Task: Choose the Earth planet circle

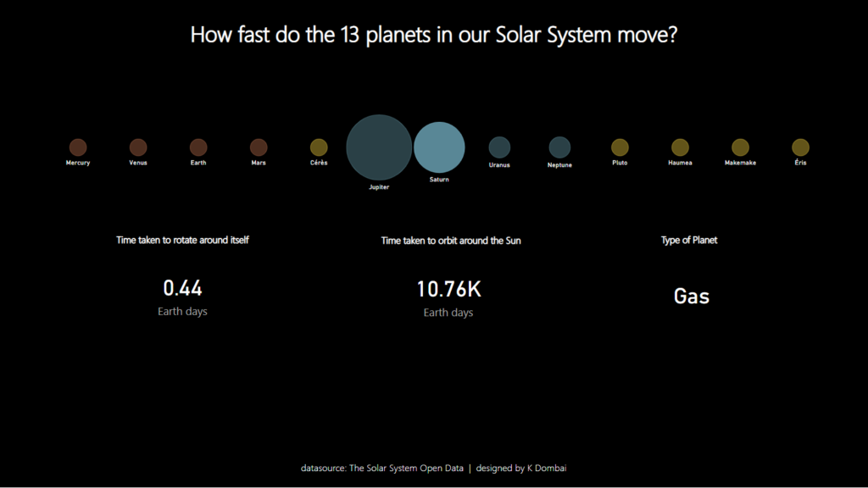Action: point(198,147)
